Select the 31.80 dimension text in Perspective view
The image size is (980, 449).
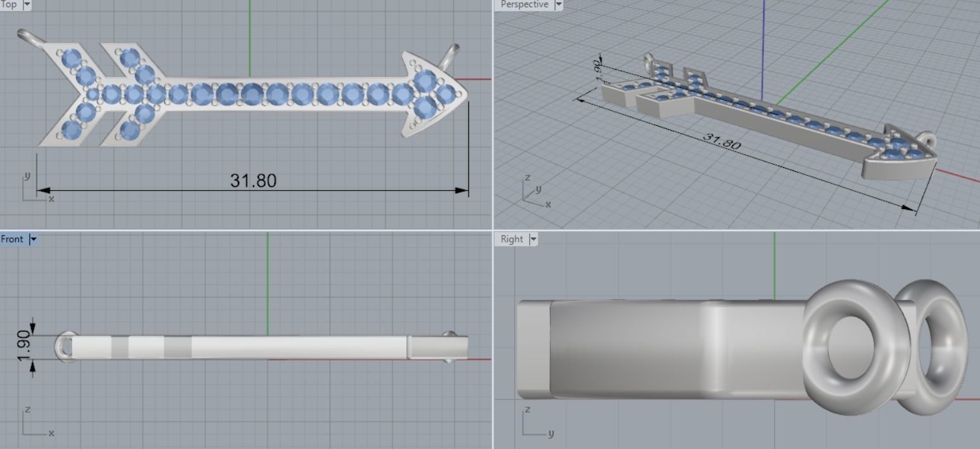(722, 142)
